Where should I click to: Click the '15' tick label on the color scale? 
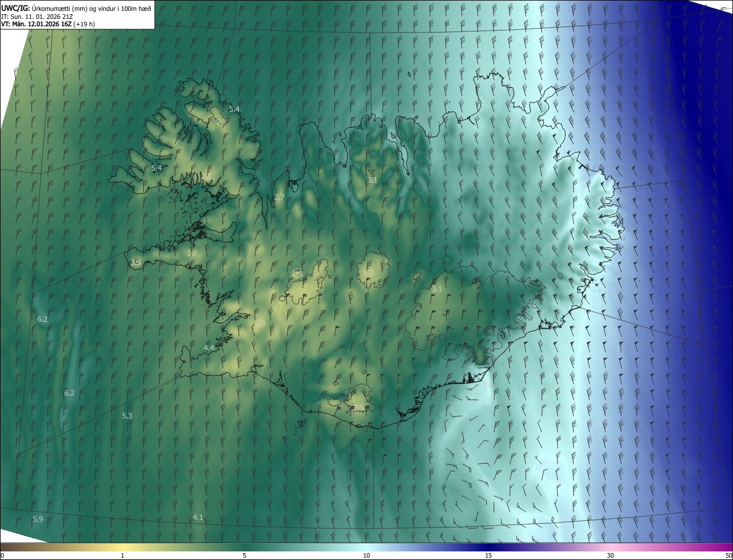pos(488,555)
